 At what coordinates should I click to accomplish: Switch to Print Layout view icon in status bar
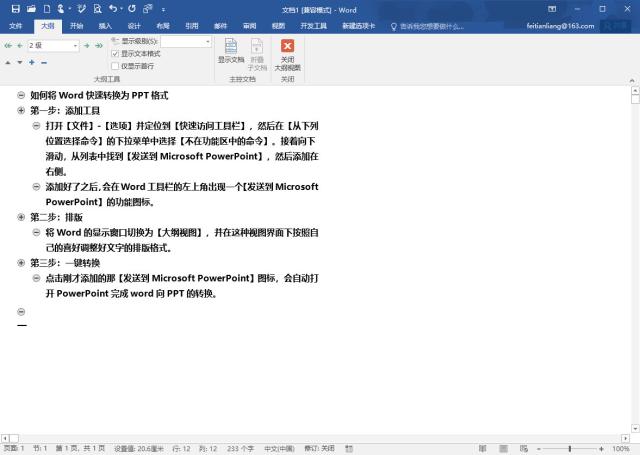coord(504,448)
